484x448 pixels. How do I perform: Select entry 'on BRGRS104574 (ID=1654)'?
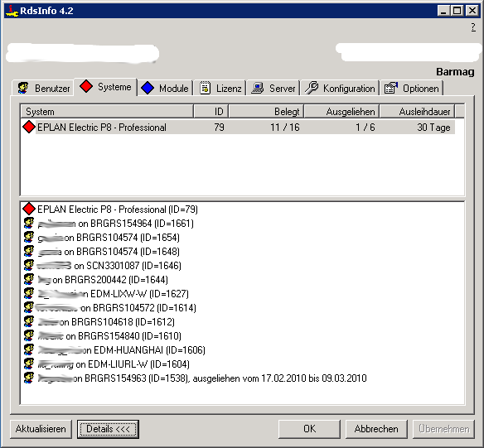(x=122, y=238)
